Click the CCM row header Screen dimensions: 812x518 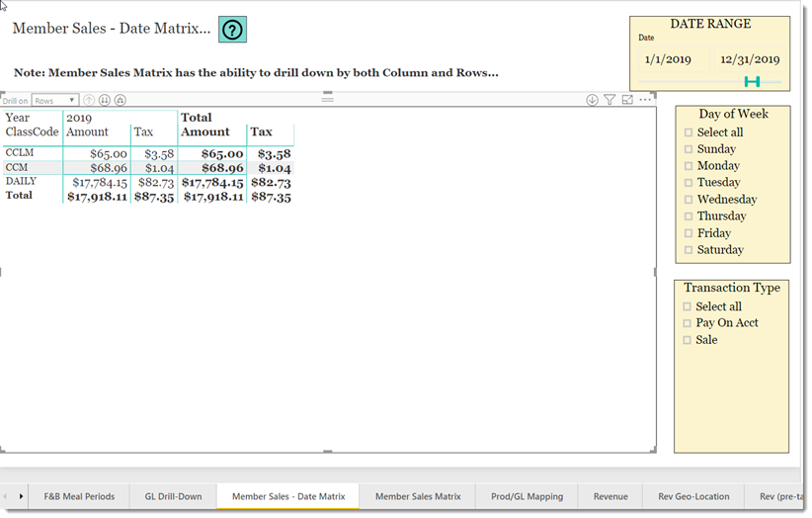coord(16,167)
